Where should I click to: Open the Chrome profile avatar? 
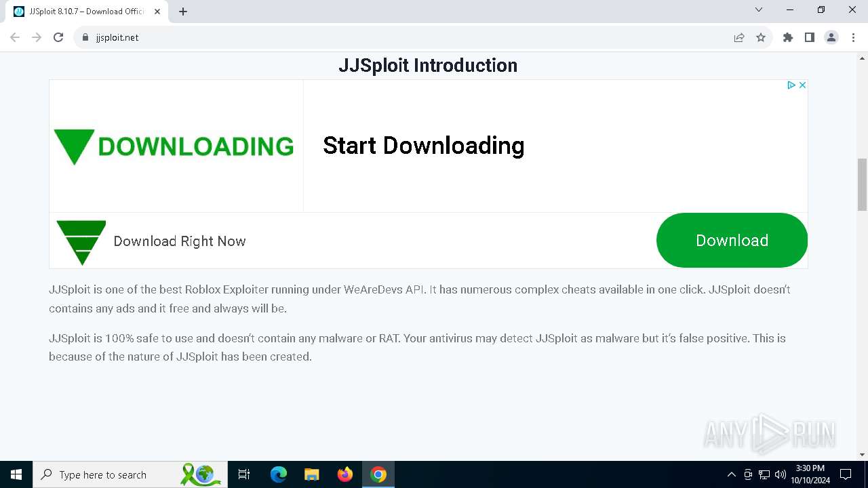click(x=831, y=37)
